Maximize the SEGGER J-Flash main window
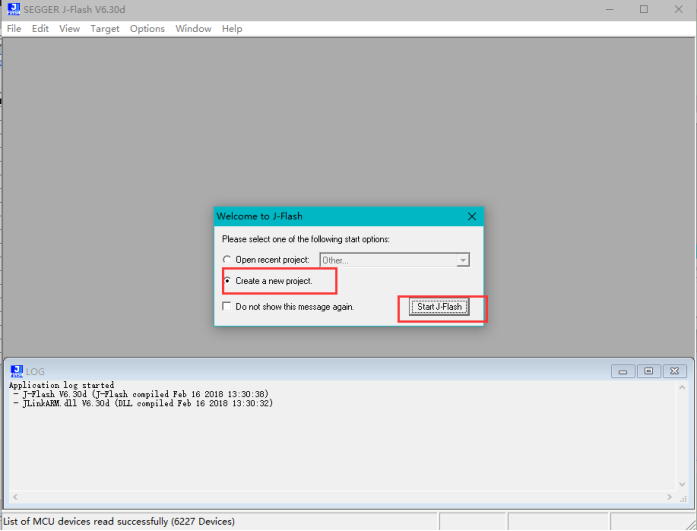This screenshot has height=531, width=697. coord(644,9)
